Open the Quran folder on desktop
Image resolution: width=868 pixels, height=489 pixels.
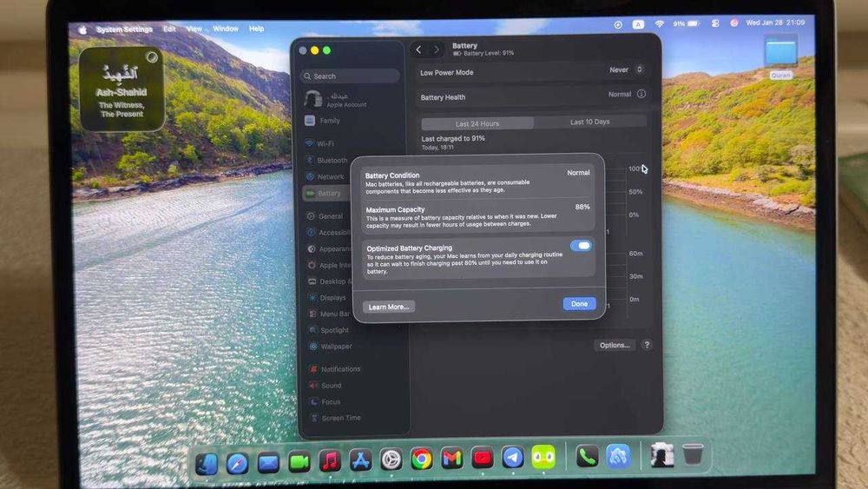point(780,56)
